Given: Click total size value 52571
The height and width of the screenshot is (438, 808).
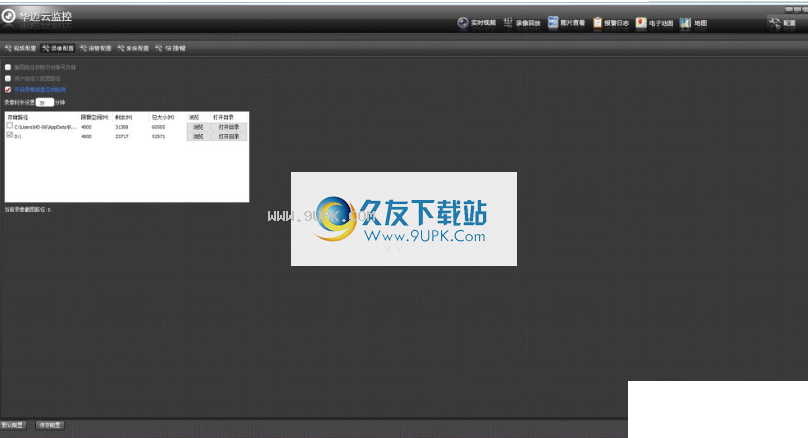Looking at the screenshot, I should (x=158, y=137).
